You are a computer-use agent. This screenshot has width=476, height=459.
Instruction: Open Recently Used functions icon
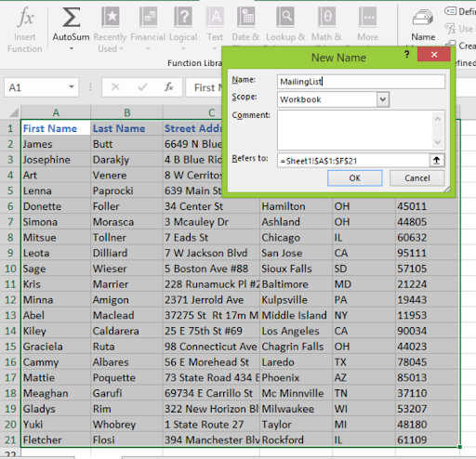(x=111, y=17)
